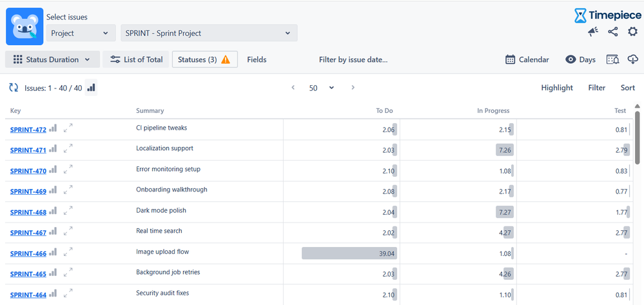Show chart for SPRINT-471

click(53, 149)
